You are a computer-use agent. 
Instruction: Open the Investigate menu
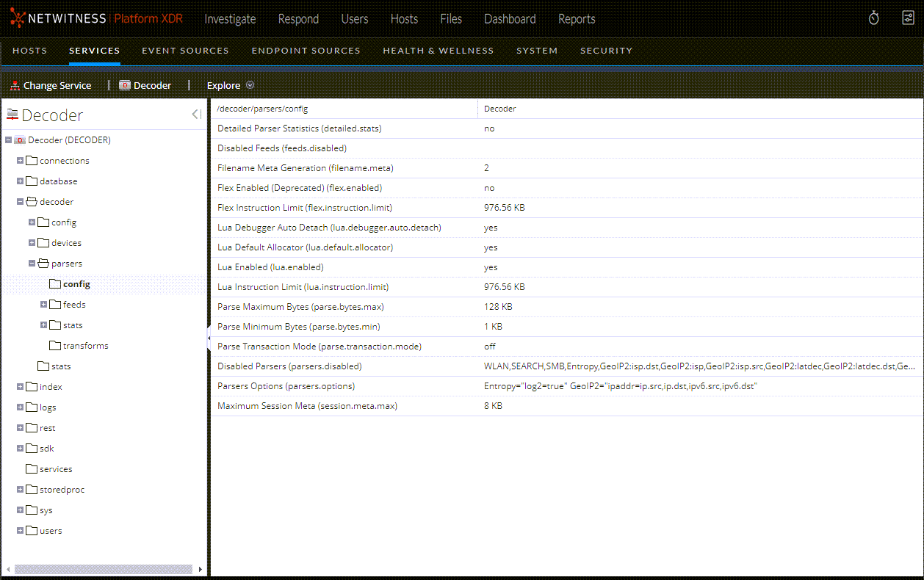[x=229, y=19]
